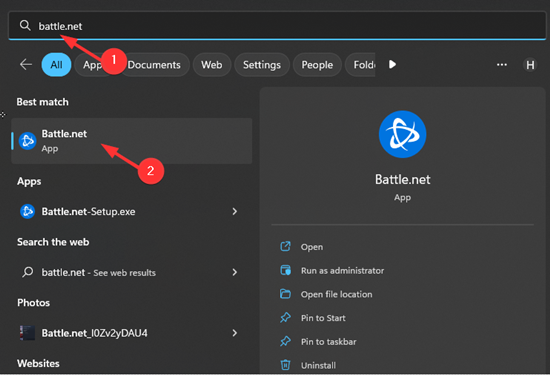
Task: Select the All filter tab
Action: (x=56, y=65)
